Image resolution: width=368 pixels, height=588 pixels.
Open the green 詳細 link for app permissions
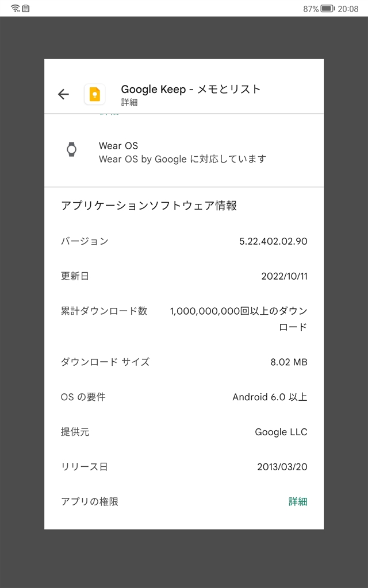click(298, 501)
